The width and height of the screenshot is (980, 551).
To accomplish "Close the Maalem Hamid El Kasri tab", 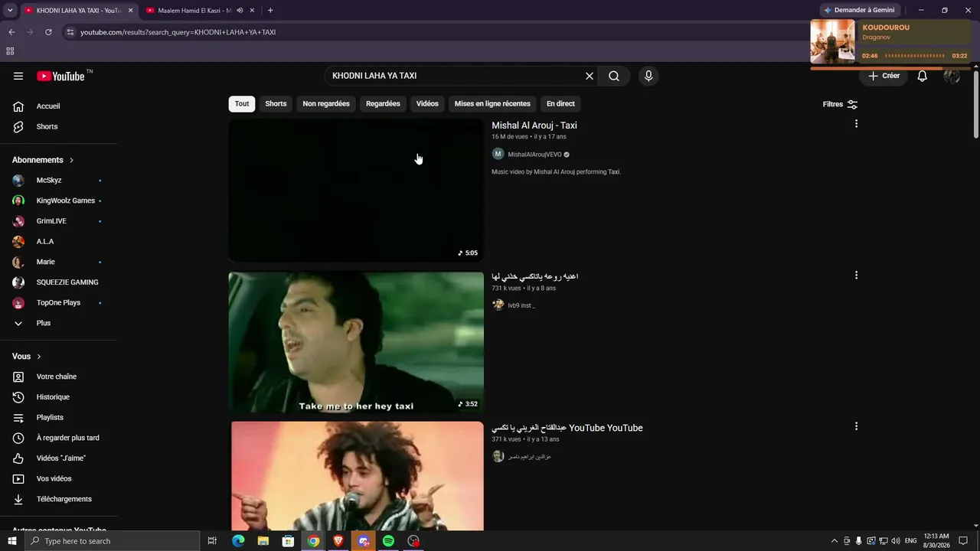I will pos(253,11).
